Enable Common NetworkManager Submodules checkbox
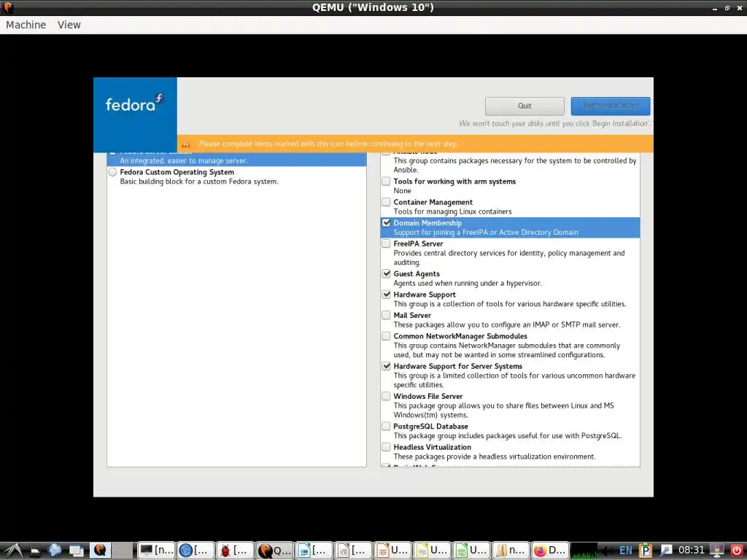The image size is (747, 560). (386, 335)
